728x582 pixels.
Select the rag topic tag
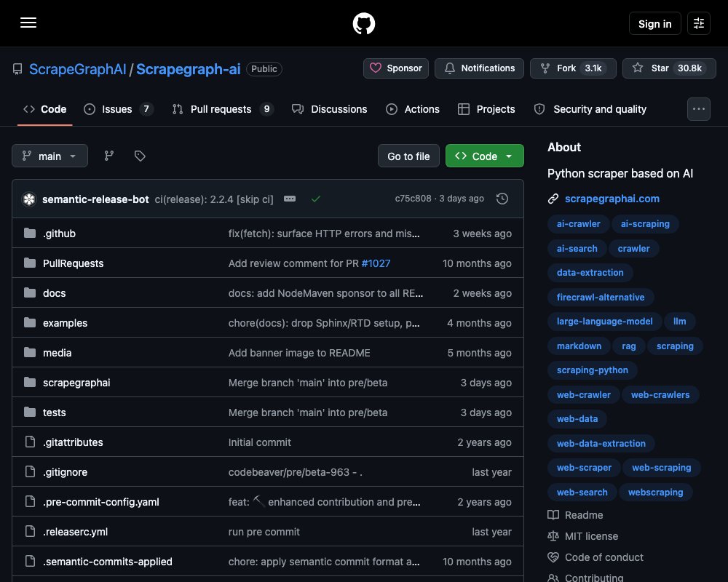point(629,346)
